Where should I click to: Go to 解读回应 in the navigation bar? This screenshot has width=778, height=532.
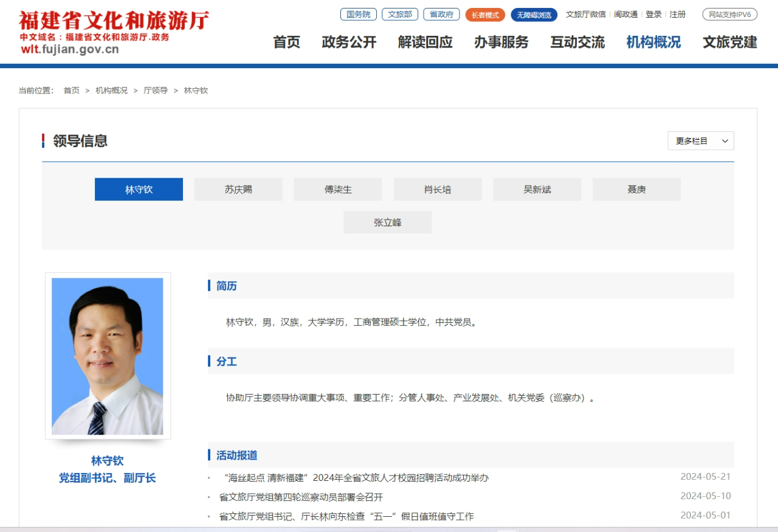tap(425, 42)
